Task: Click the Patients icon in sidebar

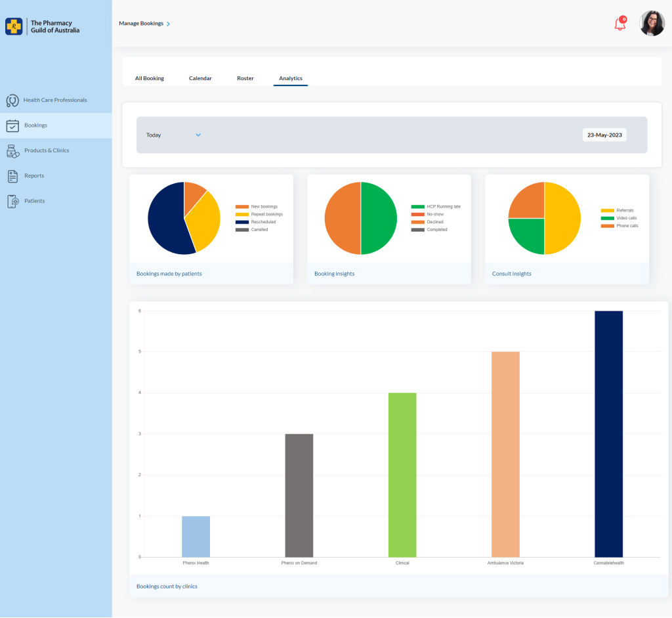Action: (12, 201)
